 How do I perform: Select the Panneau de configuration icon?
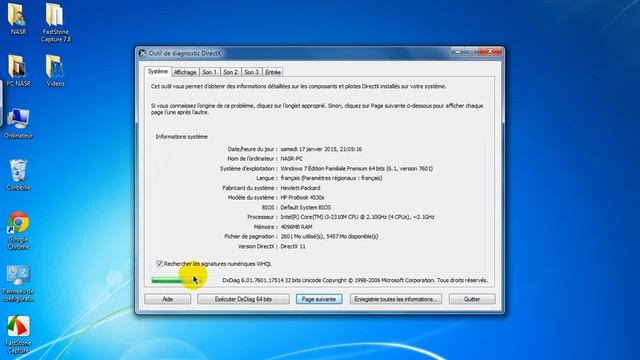point(18,283)
